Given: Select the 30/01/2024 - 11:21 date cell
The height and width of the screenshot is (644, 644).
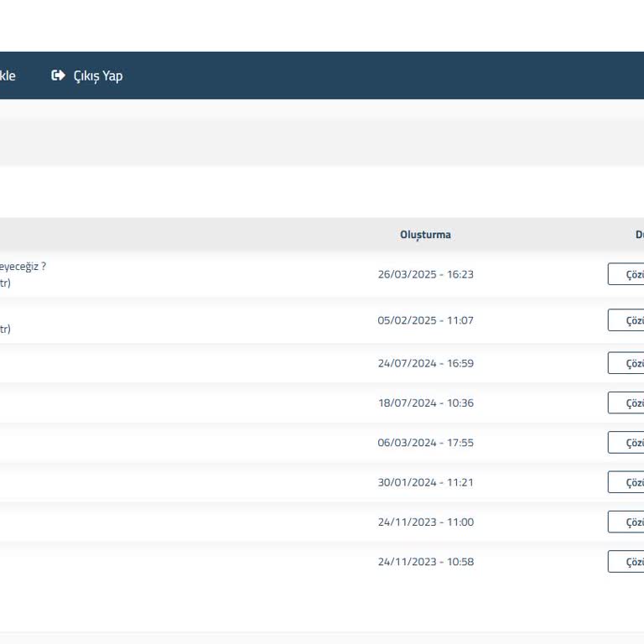Looking at the screenshot, I should click(x=425, y=482).
